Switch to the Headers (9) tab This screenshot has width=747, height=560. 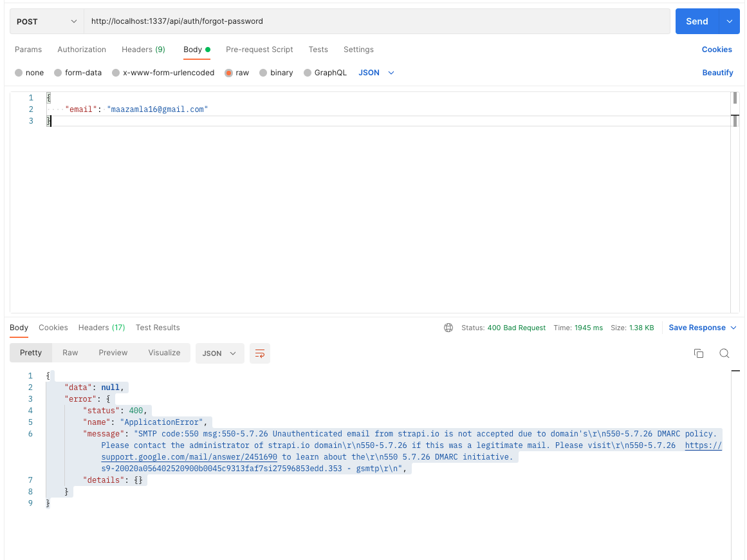tap(143, 50)
